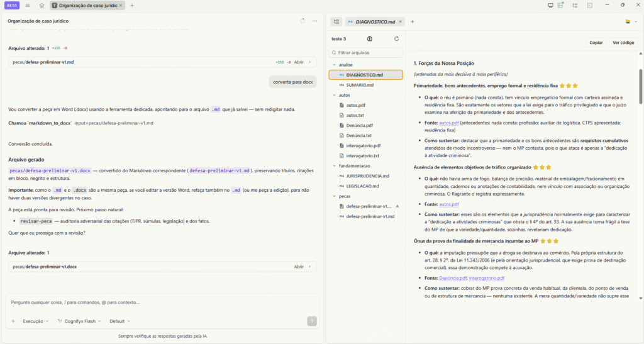Screen dimensions: 644x344
Task: Collapse the pecas folder
Action: [x=334, y=196]
